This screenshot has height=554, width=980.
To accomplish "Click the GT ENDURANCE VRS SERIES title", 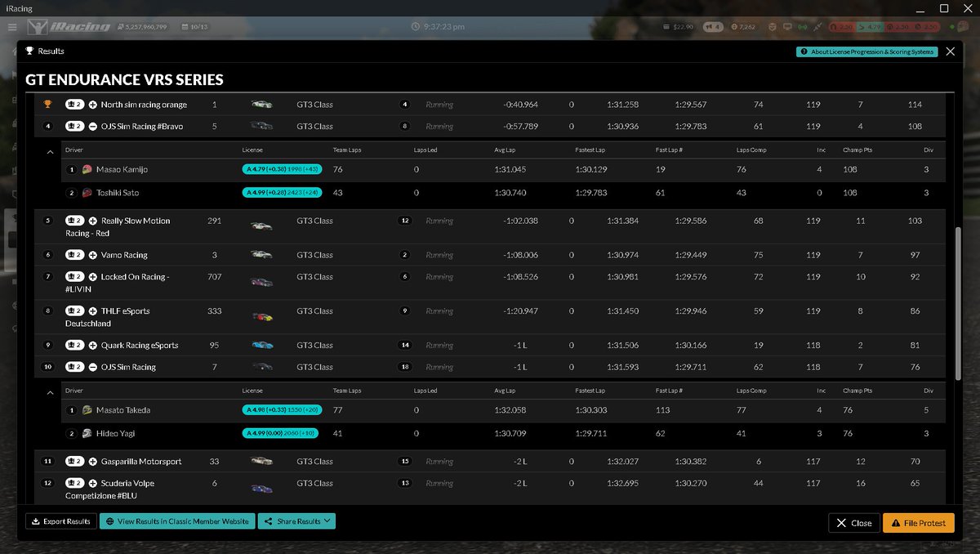I will (124, 80).
